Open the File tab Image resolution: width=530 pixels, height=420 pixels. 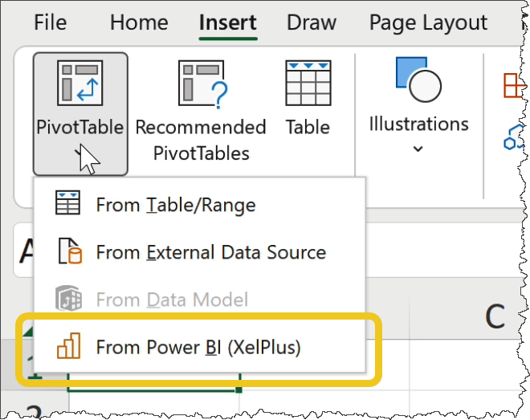click(x=50, y=22)
